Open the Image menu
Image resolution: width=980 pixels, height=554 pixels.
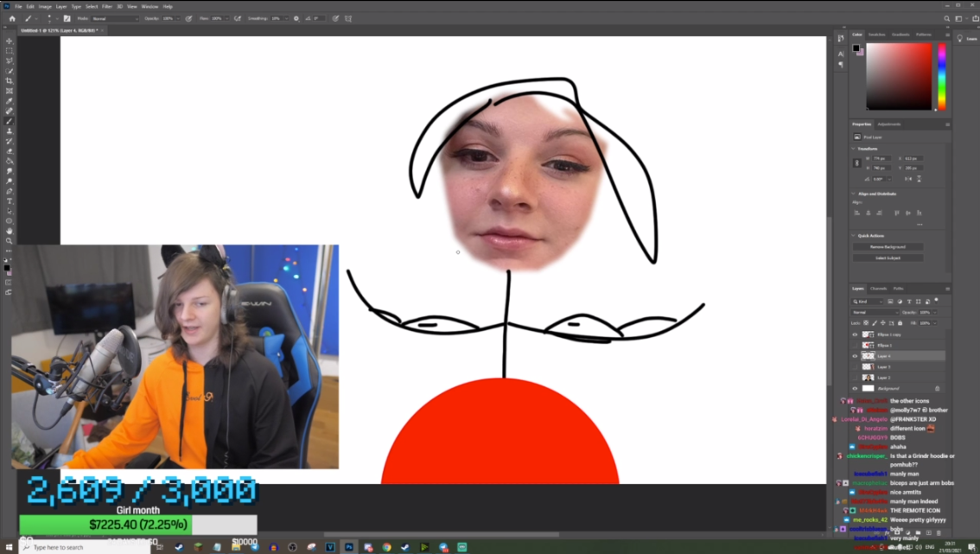[45, 6]
